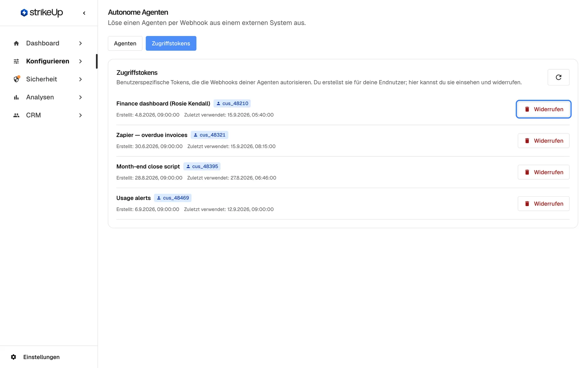Select the Month-end close script token name

coord(148,166)
